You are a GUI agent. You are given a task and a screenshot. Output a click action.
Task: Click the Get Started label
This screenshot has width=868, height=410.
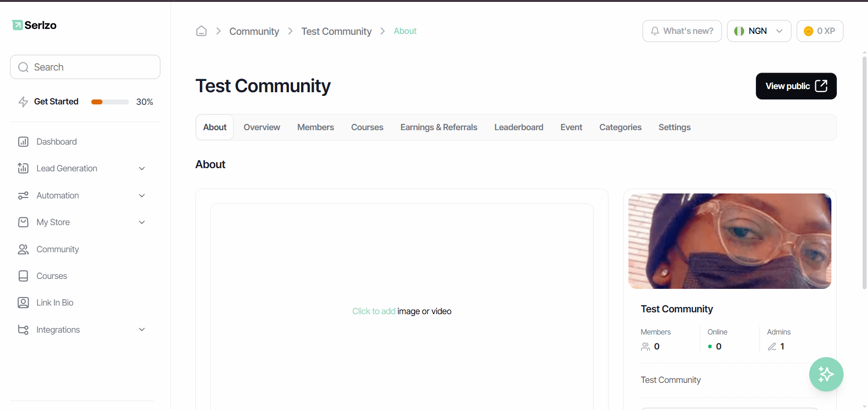tap(56, 102)
